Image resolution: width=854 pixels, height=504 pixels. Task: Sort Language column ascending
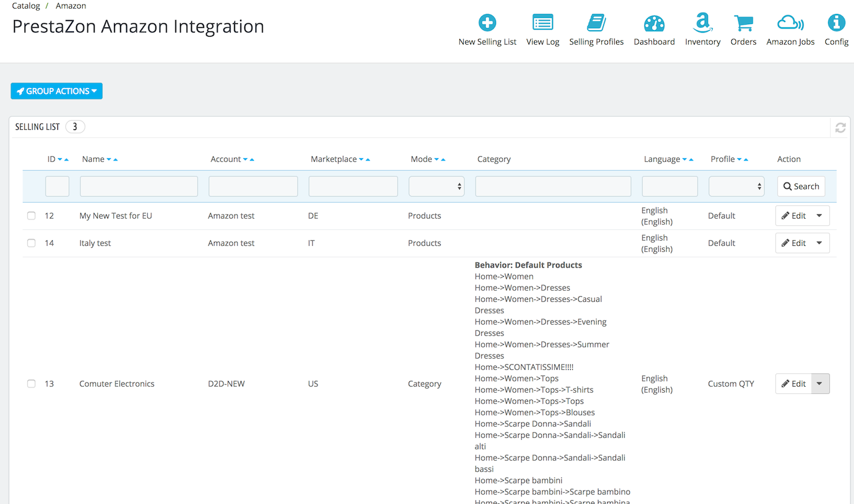click(691, 159)
